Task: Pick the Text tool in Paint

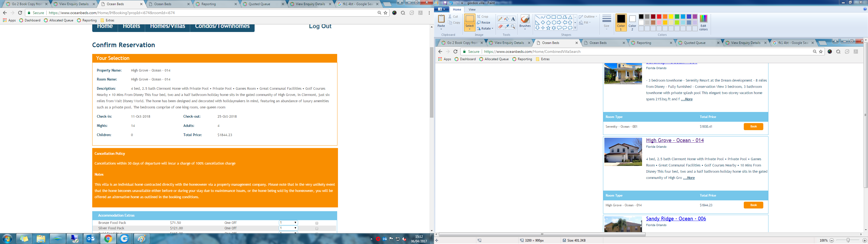Action: (x=513, y=19)
